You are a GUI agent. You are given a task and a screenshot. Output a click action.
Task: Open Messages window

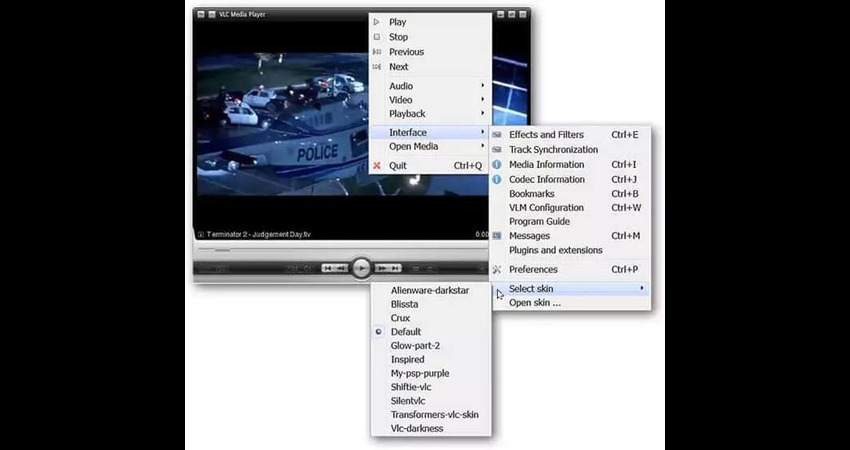click(570, 236)
